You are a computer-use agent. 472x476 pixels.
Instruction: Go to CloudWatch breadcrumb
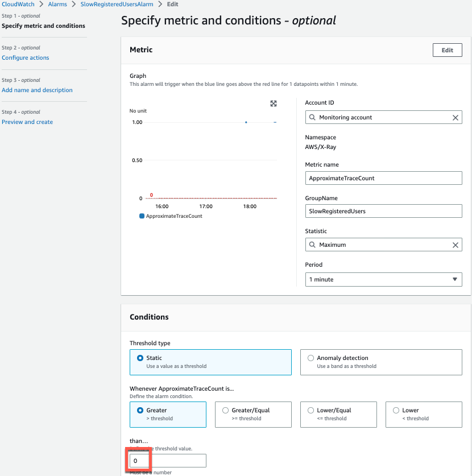[18, 4]
